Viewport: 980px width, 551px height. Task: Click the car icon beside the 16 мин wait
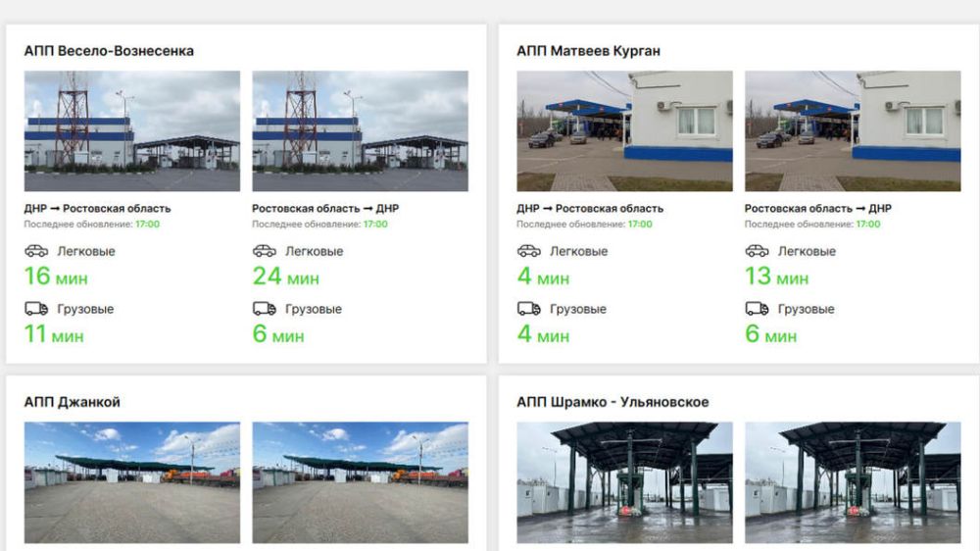click(36, 251)
